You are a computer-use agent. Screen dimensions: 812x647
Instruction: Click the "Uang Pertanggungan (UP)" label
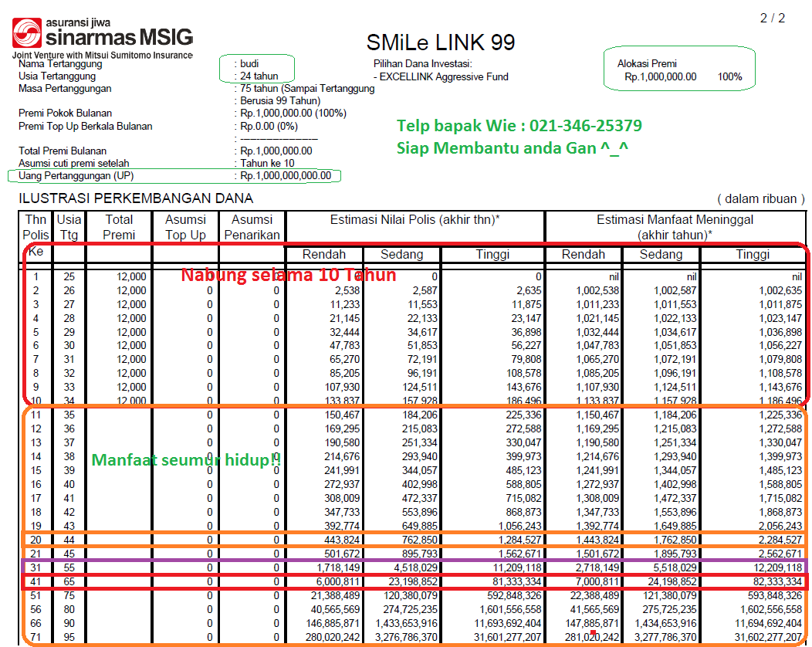[76, 175]
